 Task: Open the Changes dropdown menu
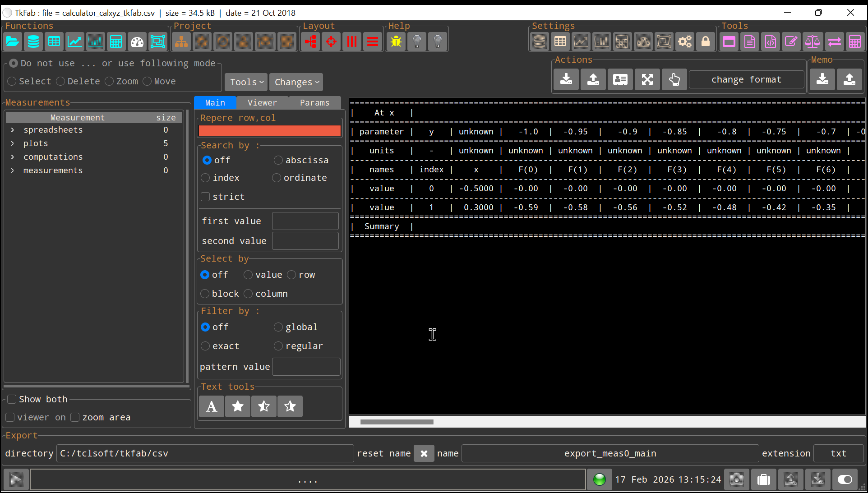point(296,82)
